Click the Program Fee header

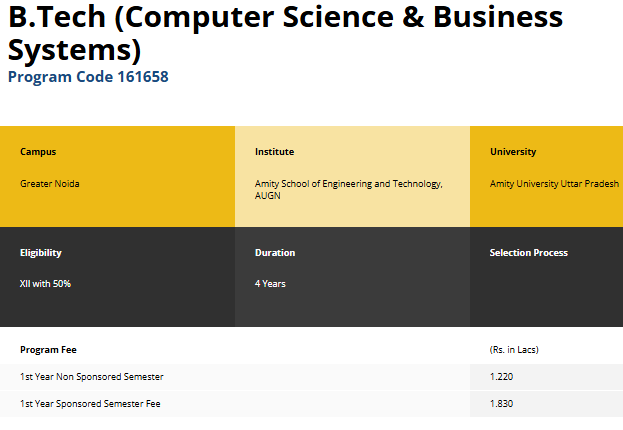point(48,350)
